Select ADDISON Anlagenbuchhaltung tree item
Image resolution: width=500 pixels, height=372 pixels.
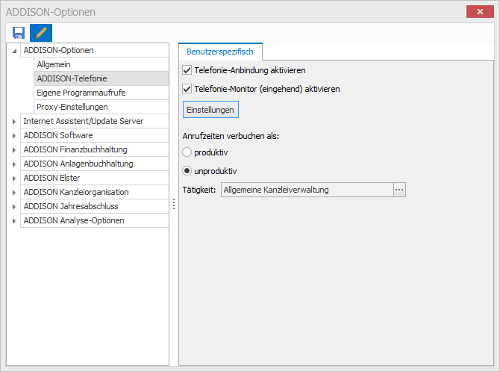95,164
